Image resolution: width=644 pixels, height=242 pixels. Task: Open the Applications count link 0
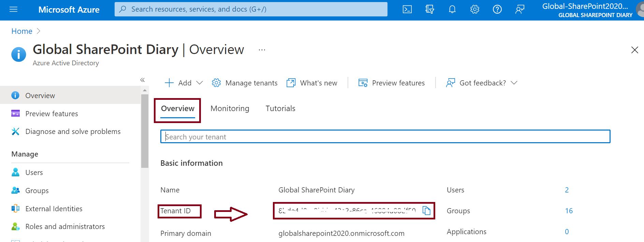[567, 231]
